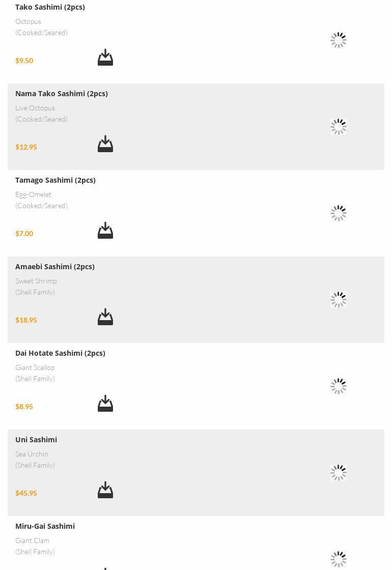Select Amaebi Sashimi (2pcs) title
392x570 pixels.
55,267
